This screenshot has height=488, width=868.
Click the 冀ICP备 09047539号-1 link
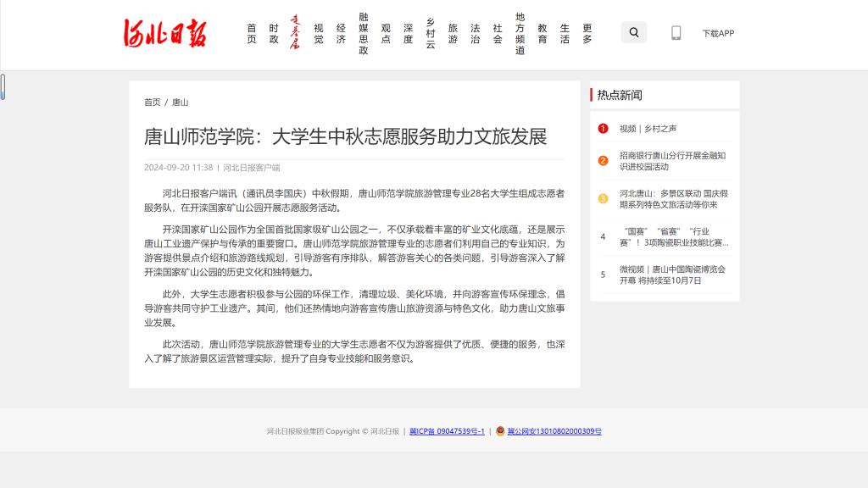447,431
